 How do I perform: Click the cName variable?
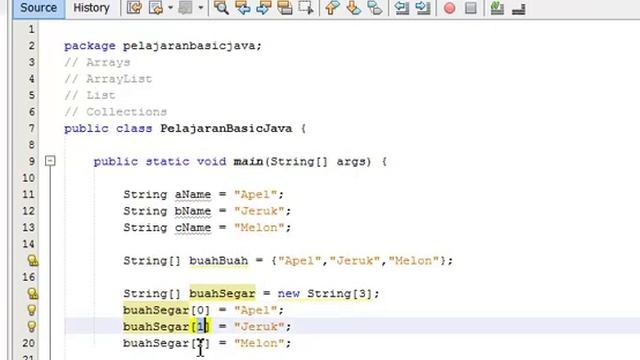click(x=193, y=227)
